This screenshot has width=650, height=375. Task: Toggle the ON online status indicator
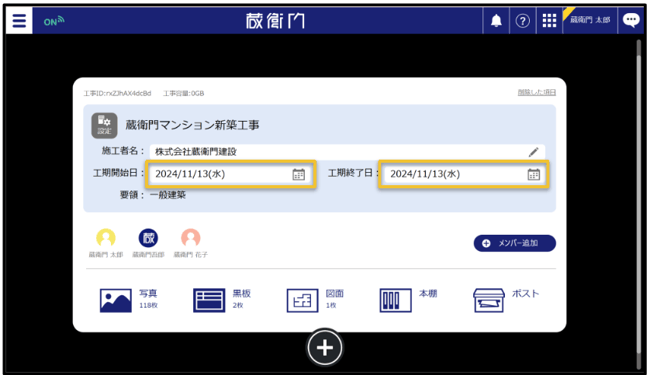tap(54, 21)
